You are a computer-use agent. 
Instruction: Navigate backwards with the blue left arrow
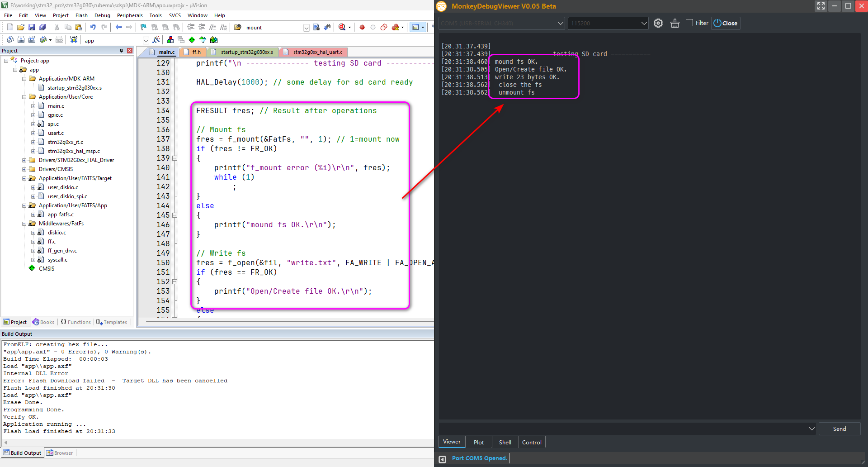pos(118,27)
